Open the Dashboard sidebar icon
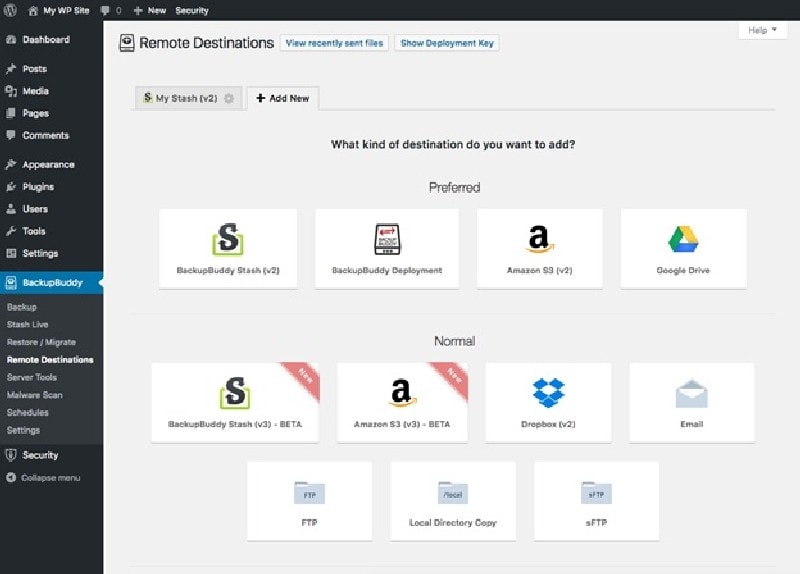Viewport: 800px width, 574px height. [11, 40]
